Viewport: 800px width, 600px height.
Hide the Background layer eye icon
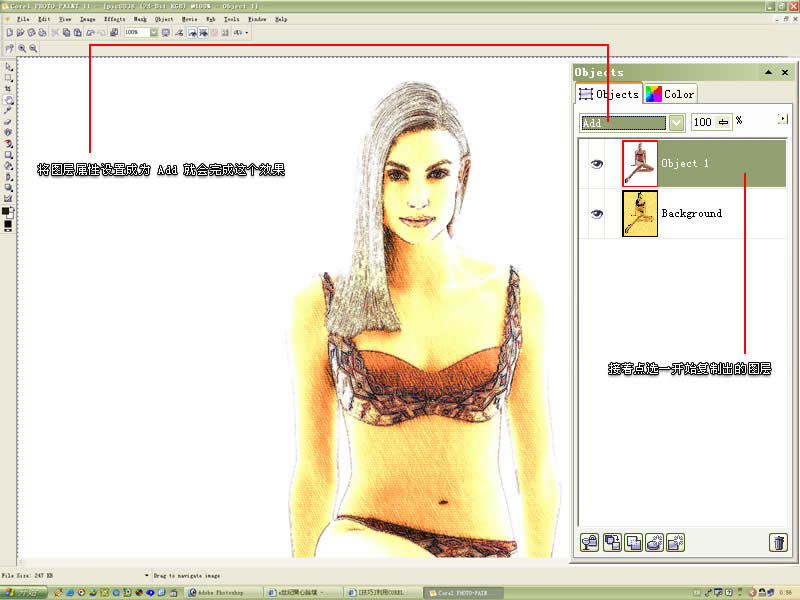coord(596,214)
